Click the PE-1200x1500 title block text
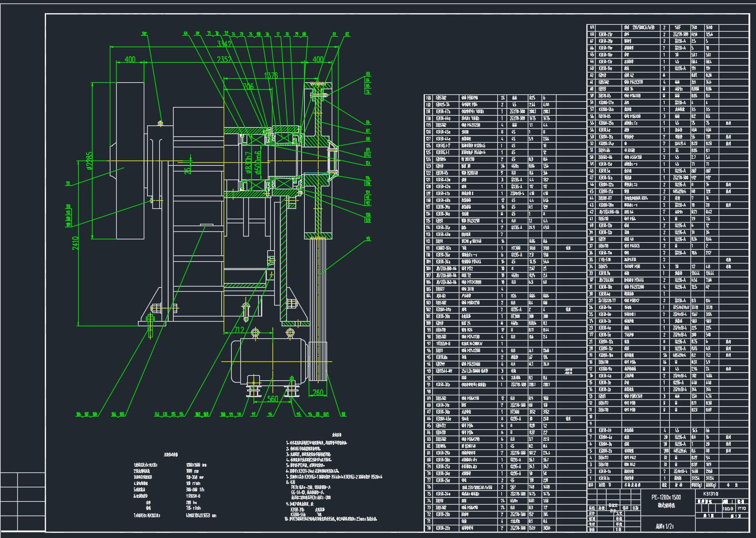This screenshot has width=756, height=538. click(665, 497)
